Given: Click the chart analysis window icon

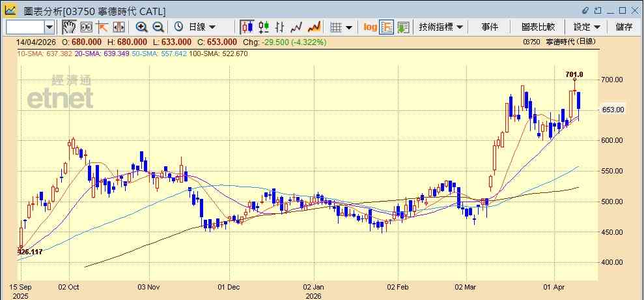Looking at the screenshot, I should pos(10,10).
